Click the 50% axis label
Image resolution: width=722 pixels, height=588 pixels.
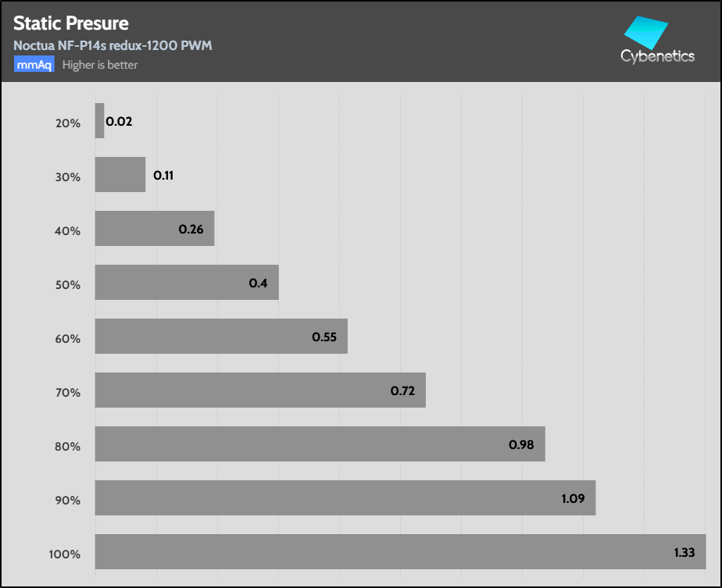pyautogui.click(x=68, y=285)
